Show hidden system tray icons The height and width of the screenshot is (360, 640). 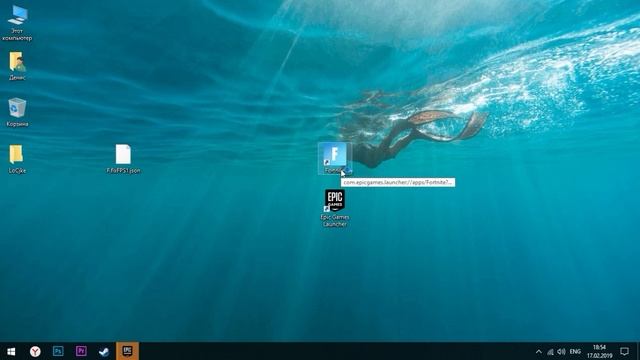pos(539,351)
